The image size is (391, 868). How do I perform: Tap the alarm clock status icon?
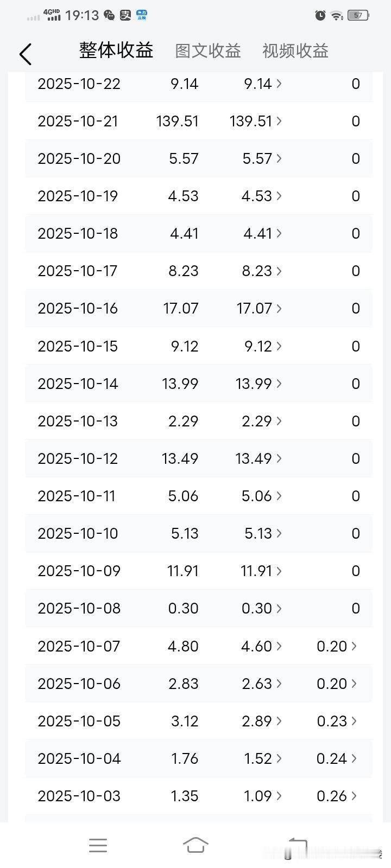pyautogui.click(x=320, y=16)
